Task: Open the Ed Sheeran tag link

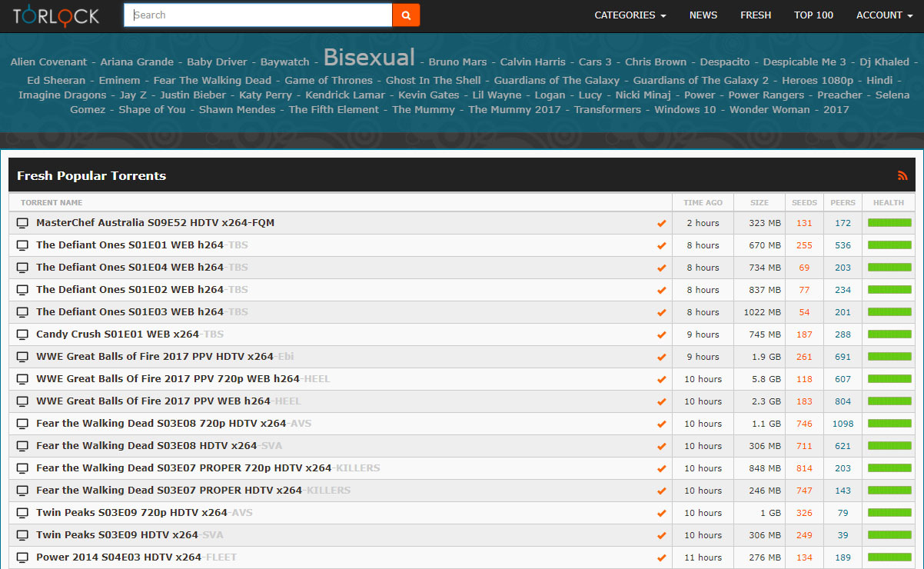Action: pos(56,80)
